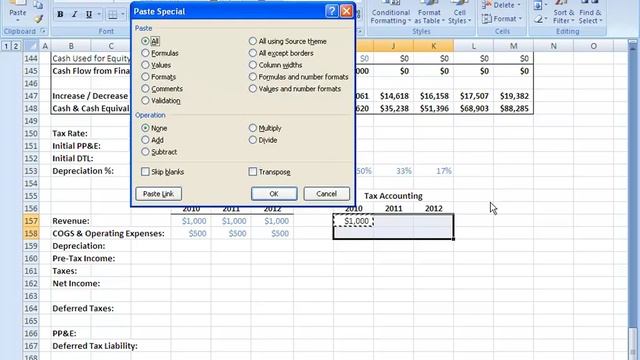Viewport: 640px width, 360px height.
Task: Enable the Skip blanks checkbox
Action: coord(145,172)
